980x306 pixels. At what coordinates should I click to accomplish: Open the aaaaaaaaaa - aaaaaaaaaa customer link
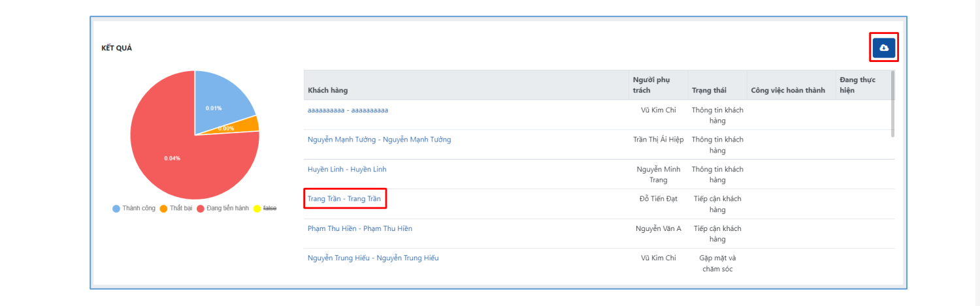coord(348,110)
